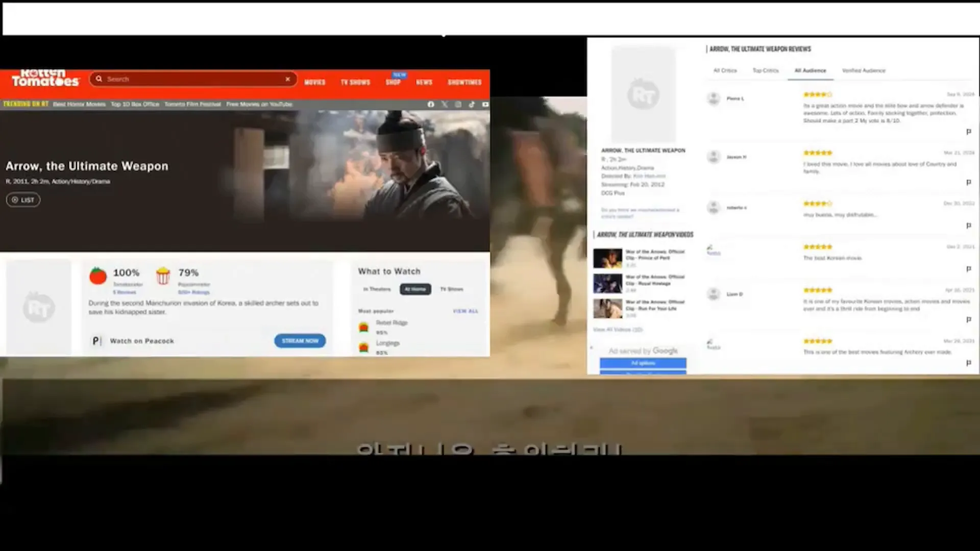Switch to the All Audience tab
Screen dimensions: 980x551
click(x=810, y=70)
